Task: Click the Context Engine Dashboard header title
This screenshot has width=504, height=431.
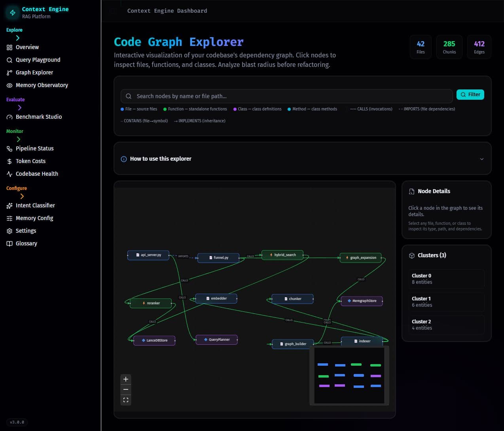Action: (x=167, y=11)
